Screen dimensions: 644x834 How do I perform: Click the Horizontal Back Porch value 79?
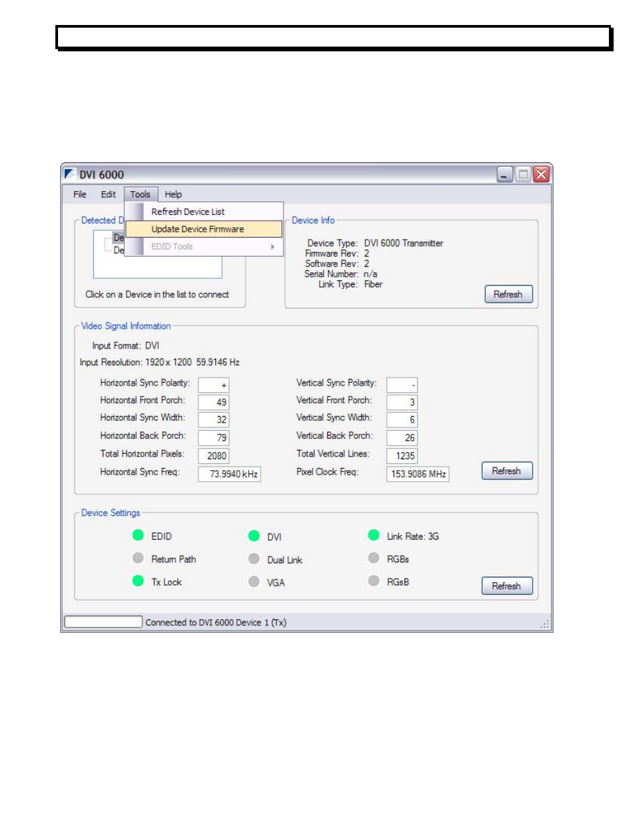(213, 438)
